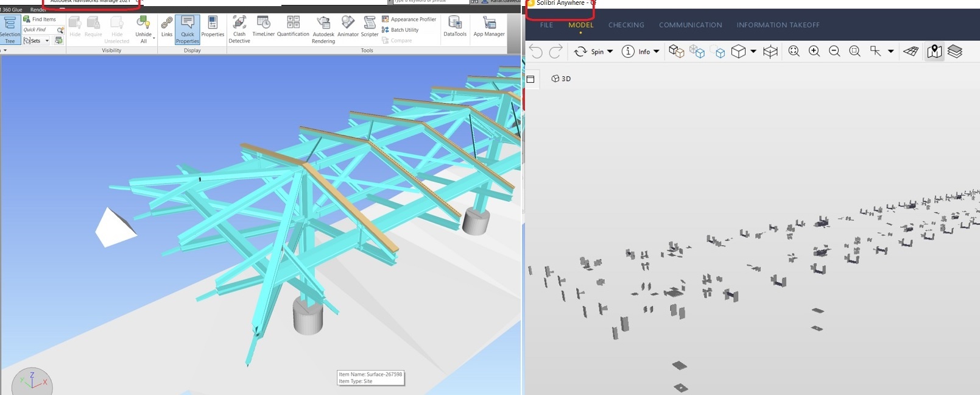This screenshot has height=395, width=980.
Task: Expand ribbon panel arrow at Navisworks left
Action: (5, 51)
